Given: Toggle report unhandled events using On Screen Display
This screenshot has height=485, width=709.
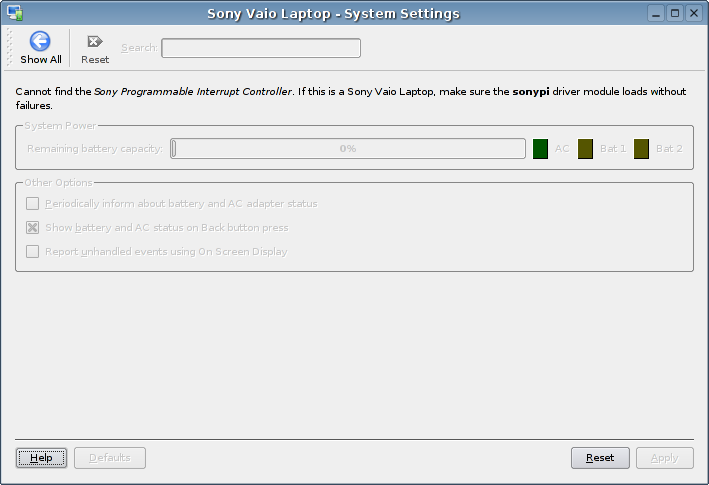Looking at the screenshot, I should 33,252.
